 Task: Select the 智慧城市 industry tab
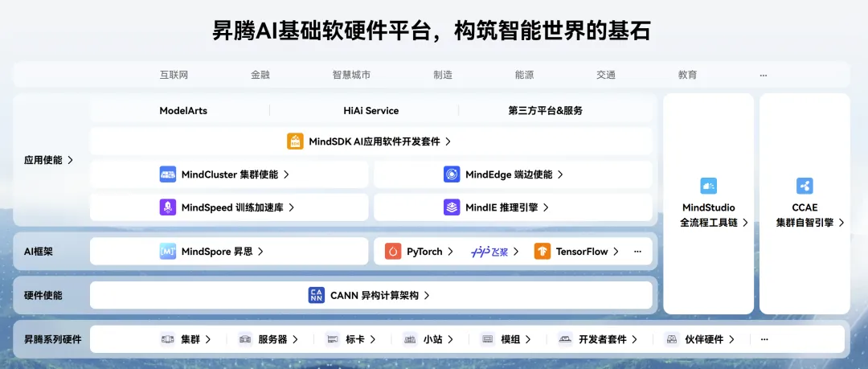pos(351,75)
